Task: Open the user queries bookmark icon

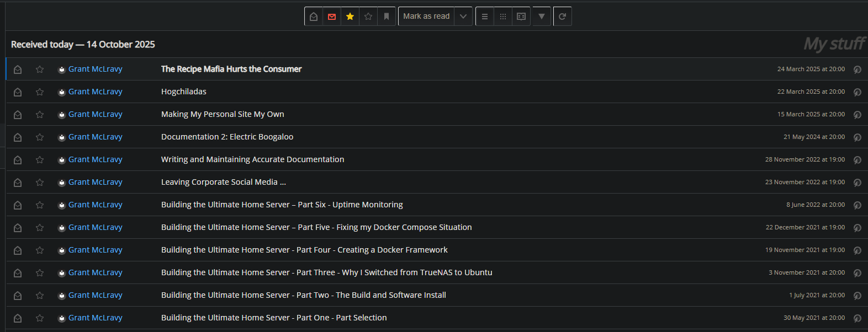Action: [387, 17]
